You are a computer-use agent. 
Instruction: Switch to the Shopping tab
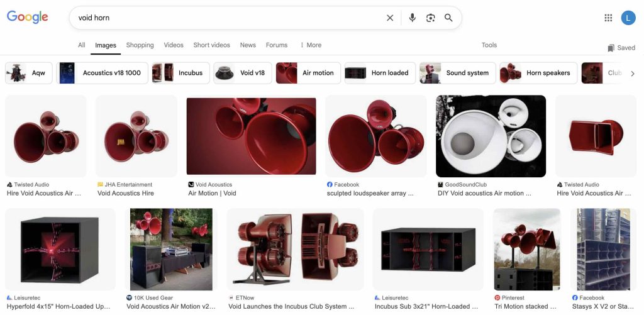click(x=140, y=45)
